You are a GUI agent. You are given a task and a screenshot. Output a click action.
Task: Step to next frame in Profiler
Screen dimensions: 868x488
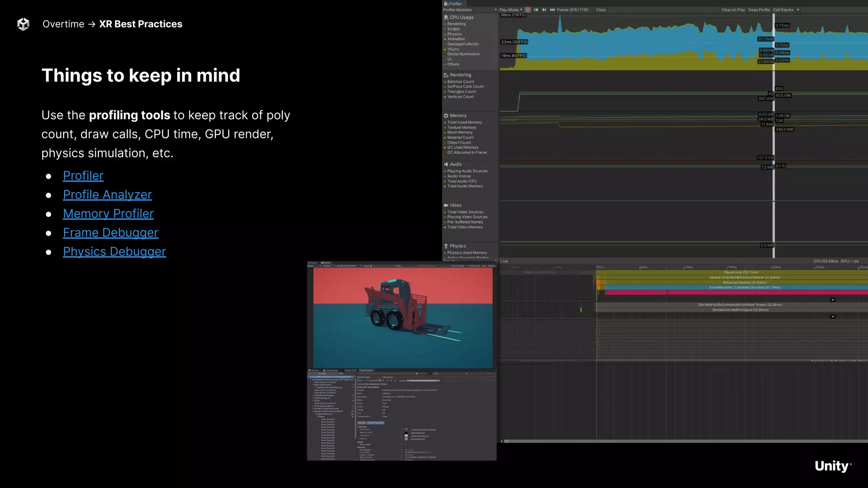[544, 10]
